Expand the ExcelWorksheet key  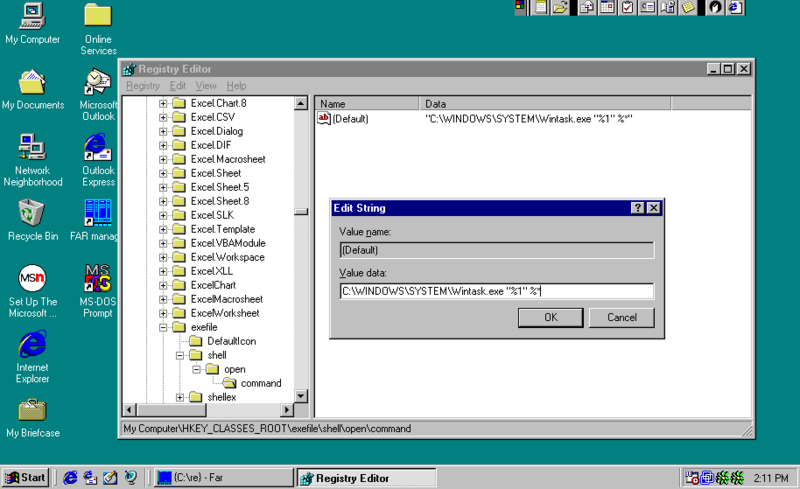coord(163,313)
